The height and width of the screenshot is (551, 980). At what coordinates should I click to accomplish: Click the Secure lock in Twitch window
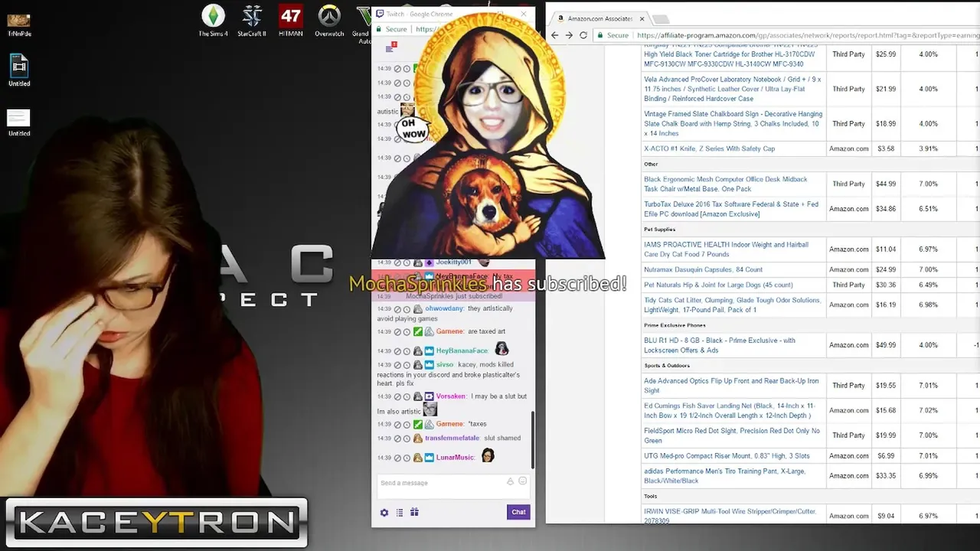click(378, 29)
